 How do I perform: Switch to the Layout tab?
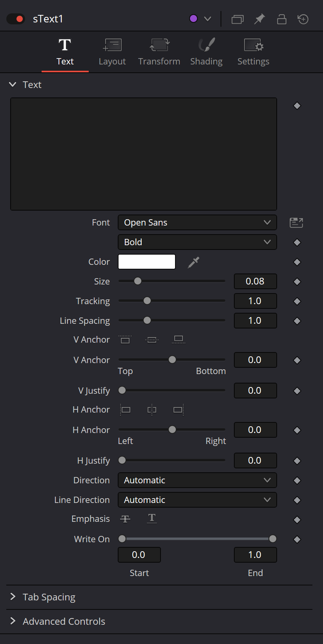pyautogui.click(x=112, y=52)
